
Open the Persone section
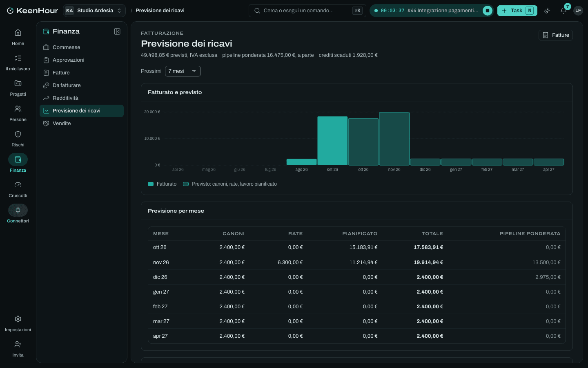[18, 113]
